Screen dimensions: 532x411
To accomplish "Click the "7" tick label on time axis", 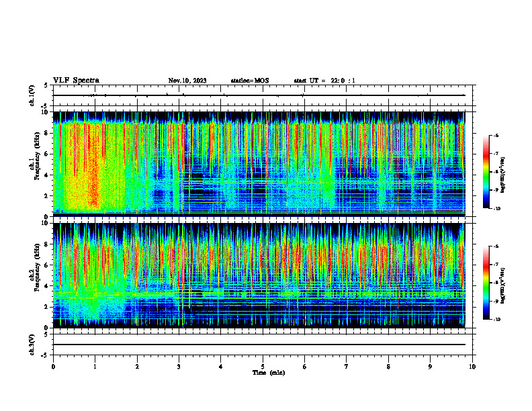I will (347, 367).
